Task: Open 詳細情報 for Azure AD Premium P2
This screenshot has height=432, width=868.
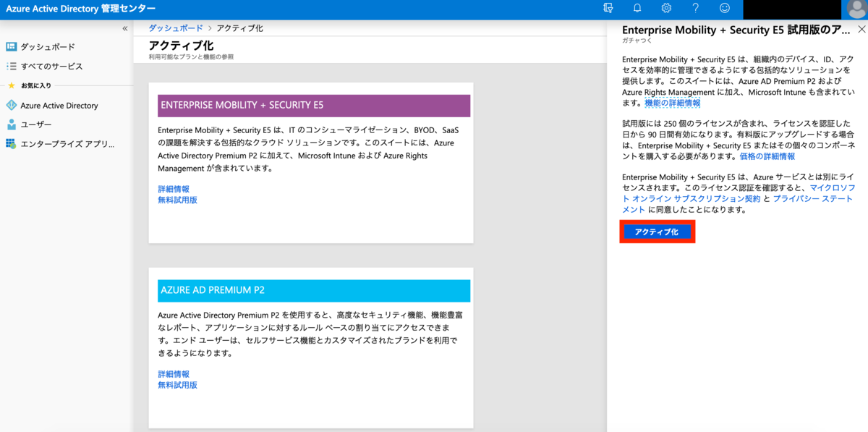Action: click(x=174, y=374)
